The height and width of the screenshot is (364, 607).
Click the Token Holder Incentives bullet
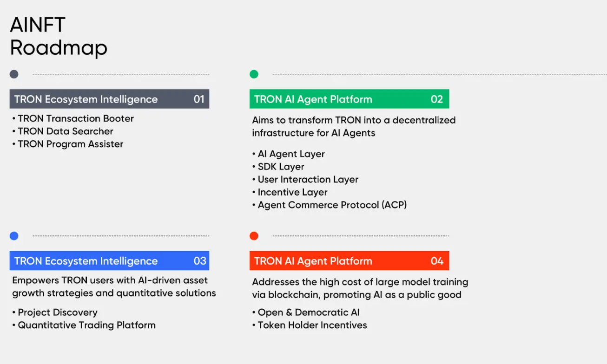[312, 325]
